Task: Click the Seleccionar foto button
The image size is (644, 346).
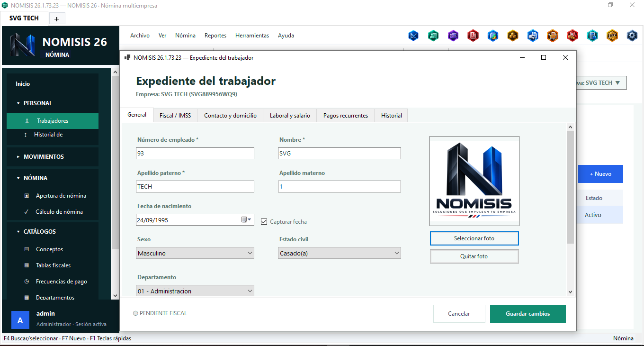Action: (x=474, y=238)
